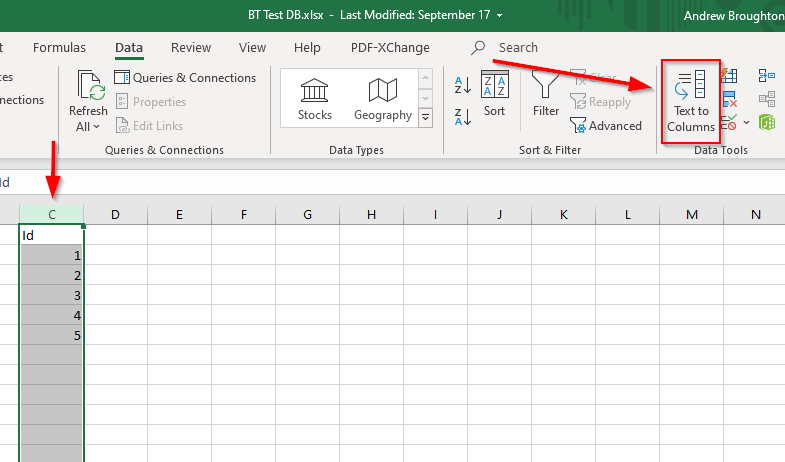This screenshot has width=785, height=462.
Task: Click the Andrew Broughton account name
Action: coord(734,16)
